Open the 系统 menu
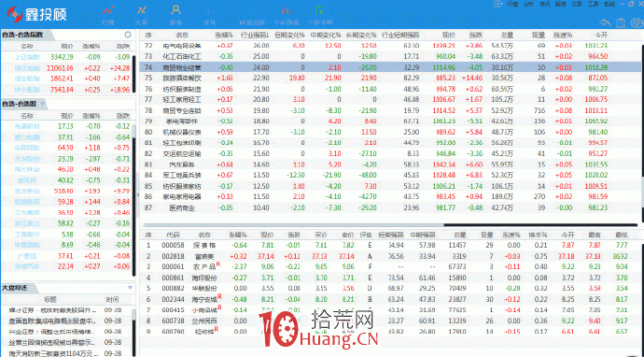The width and height of the screenshot is (644, 357). (x=609, y=4)
